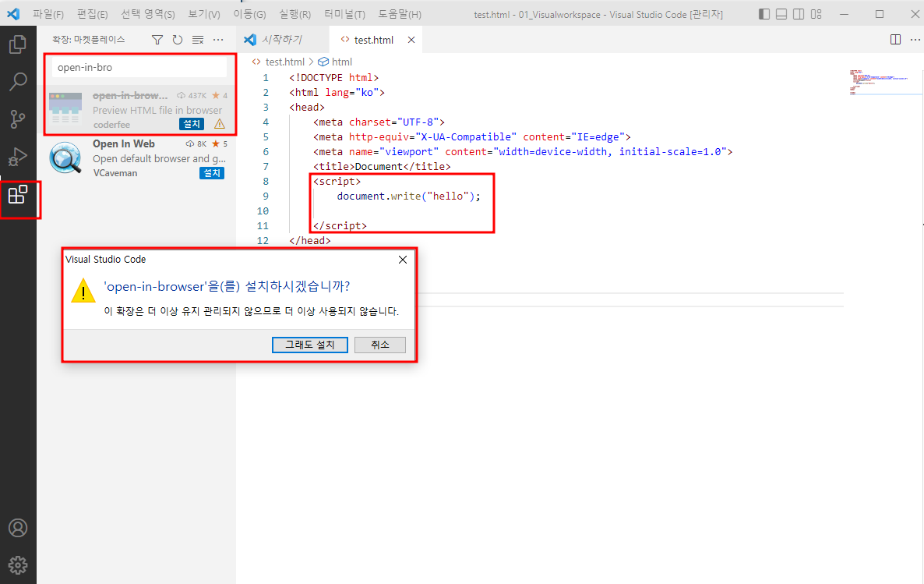Viewport: 924px width, 584px height.
Task: Close the test.html editor tab
Action: point(411,40)
